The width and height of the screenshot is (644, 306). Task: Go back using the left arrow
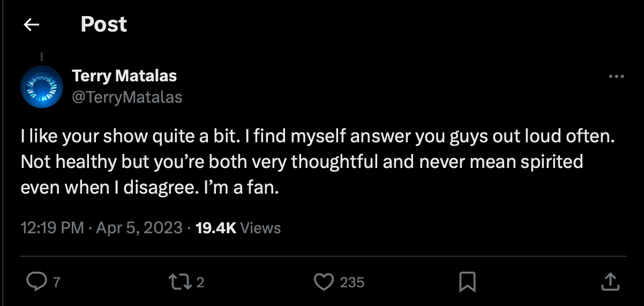tap(32, 25)
